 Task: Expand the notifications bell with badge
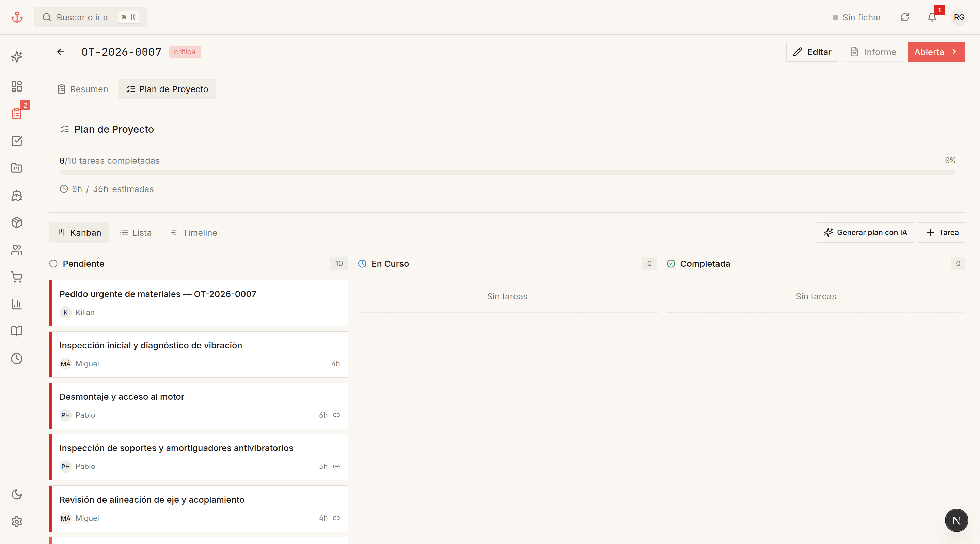point(932,17)
